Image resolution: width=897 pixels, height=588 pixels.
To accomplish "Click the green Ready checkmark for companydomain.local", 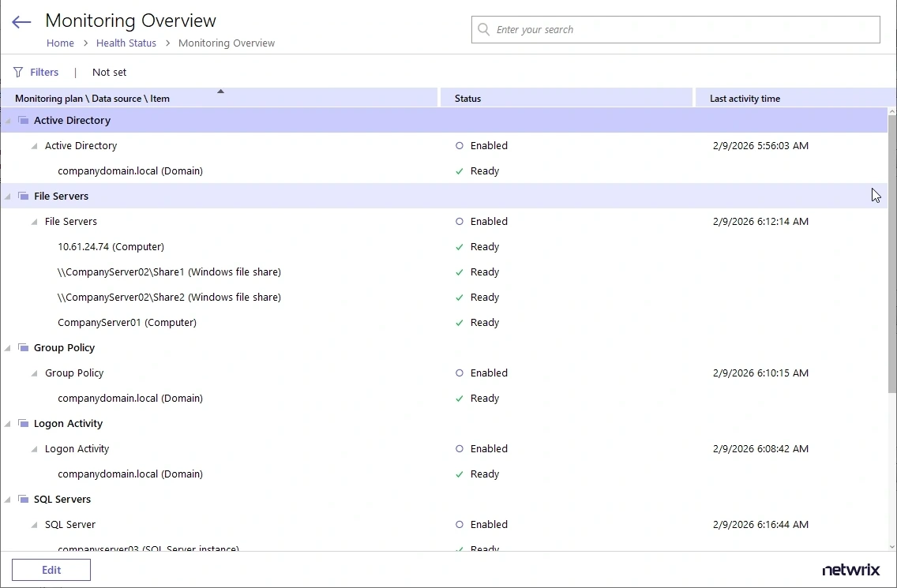I will pyautogui.click(x=460, y=170).
